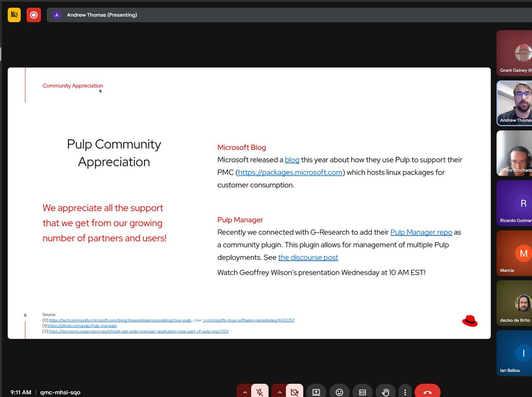Click the 'Pulp Manager' heading
532x397 pixels.
(x=240, y=220)
